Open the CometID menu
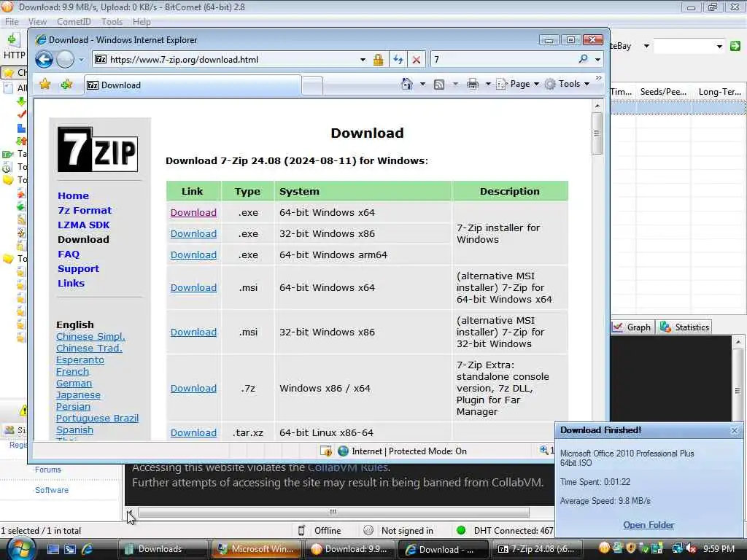This screenshot has height=560, width=747. tap(74, 21)
